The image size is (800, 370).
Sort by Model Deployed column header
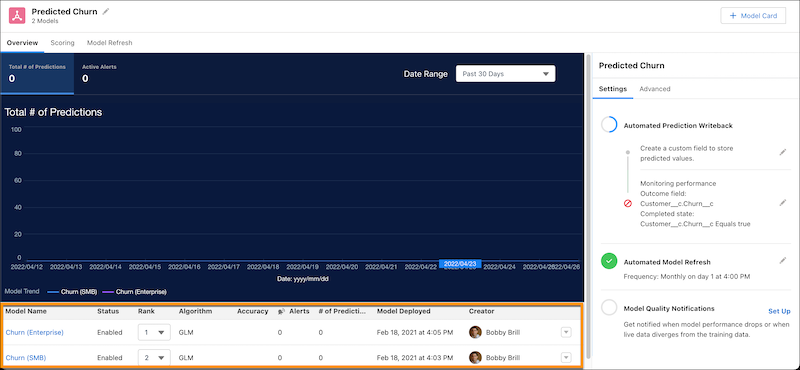[404, 311]
